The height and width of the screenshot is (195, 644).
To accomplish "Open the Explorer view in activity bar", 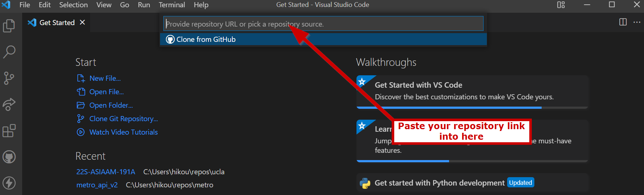I will [9, 26].
